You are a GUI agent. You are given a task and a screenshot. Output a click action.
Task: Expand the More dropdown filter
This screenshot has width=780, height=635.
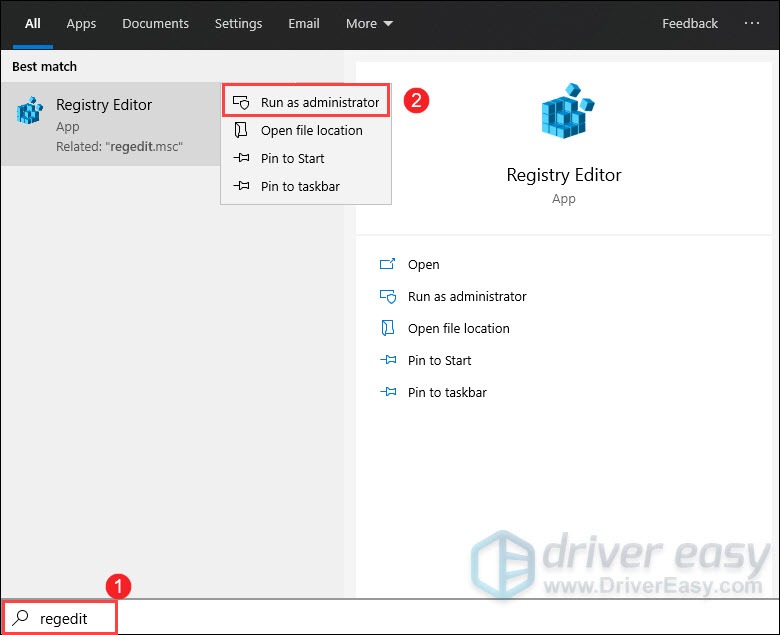(369, 23)
